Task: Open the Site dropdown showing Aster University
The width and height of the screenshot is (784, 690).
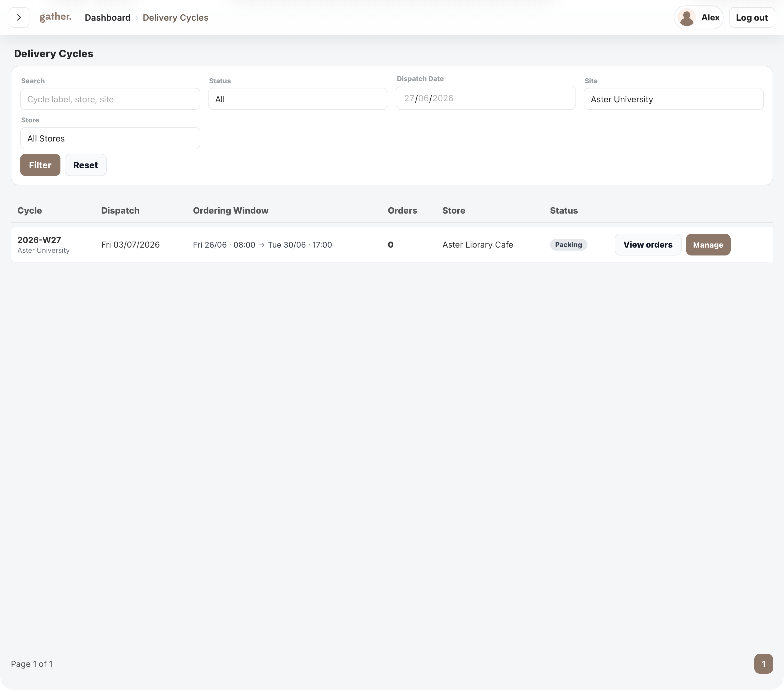Action: (x=673, y=99)
